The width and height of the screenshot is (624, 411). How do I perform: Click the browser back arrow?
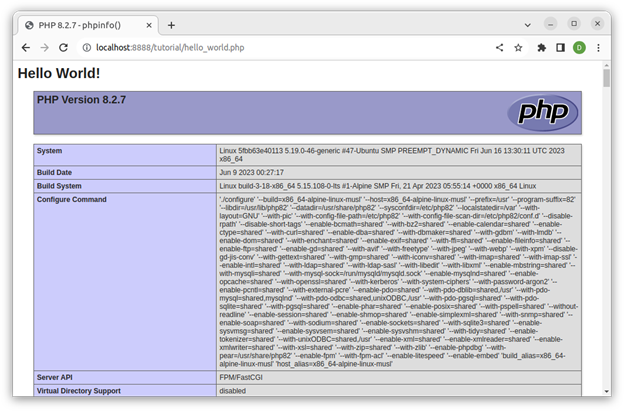(25, 47)
